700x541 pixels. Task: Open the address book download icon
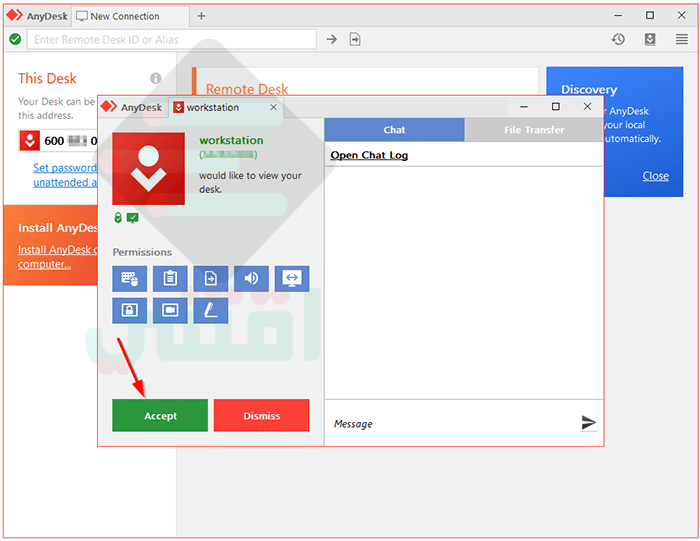click(x=650, y=39)
